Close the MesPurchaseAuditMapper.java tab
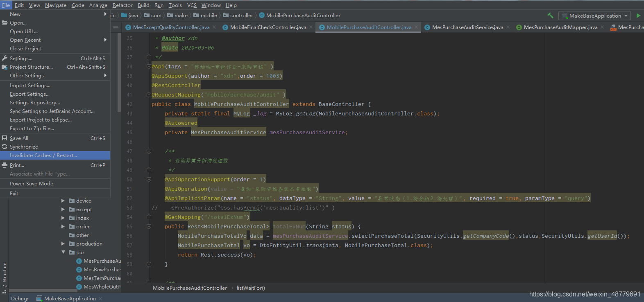Screen dimensions: 644x302 coord(602,27)
